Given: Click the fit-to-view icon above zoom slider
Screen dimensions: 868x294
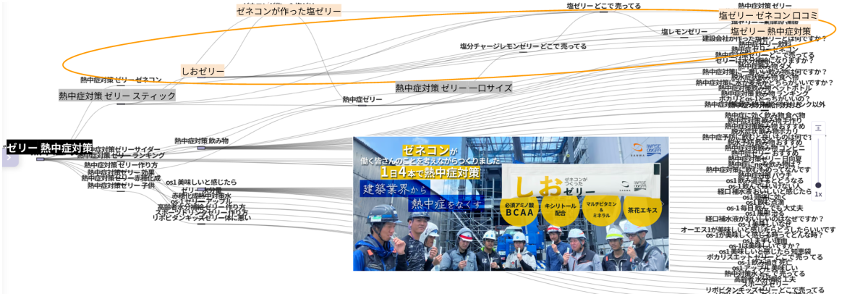Looking at the screenshot, I should 818,128.
